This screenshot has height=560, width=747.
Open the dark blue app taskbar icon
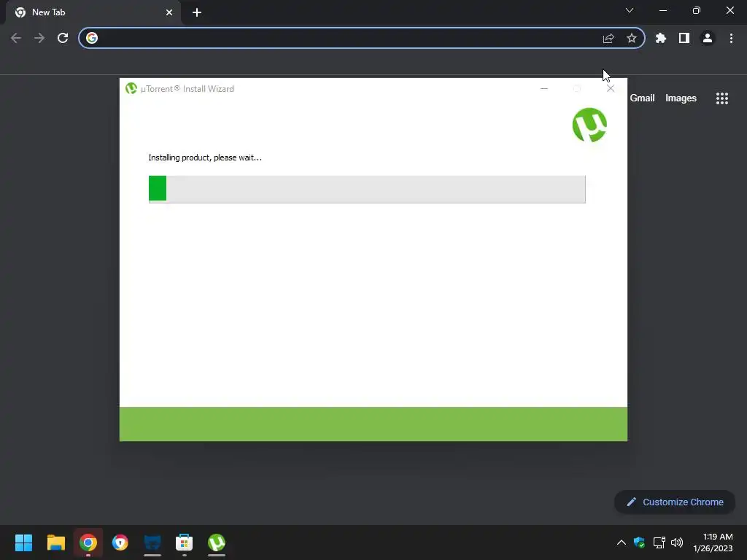[152, 542]
